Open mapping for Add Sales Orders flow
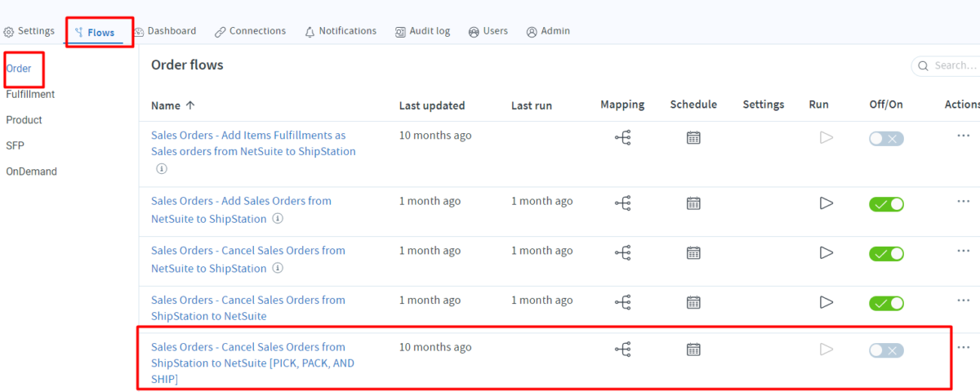 pyautogui.click(x=623, y=203)
